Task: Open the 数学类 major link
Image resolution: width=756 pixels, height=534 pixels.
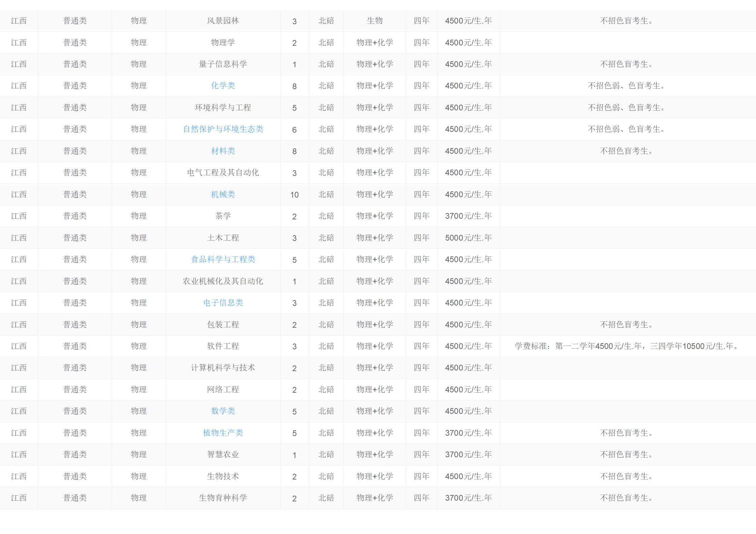Action: click(223, 411)
